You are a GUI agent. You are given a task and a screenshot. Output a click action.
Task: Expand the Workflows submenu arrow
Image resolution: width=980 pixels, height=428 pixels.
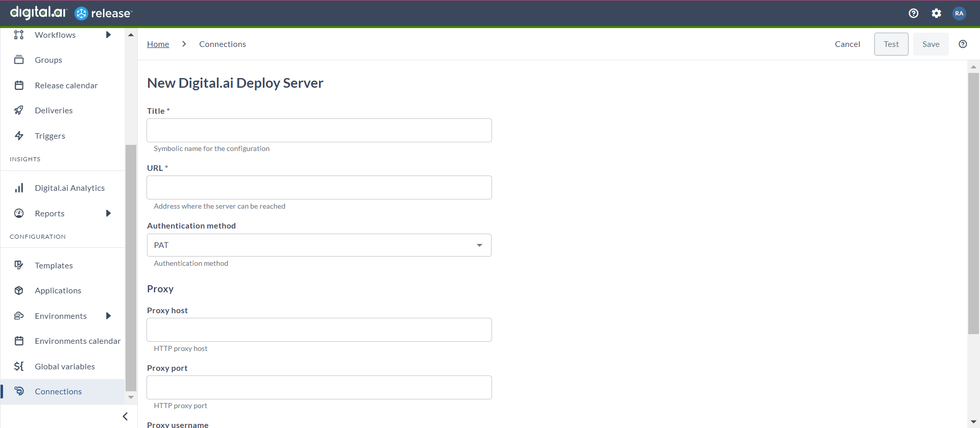(x=108, y=35)
